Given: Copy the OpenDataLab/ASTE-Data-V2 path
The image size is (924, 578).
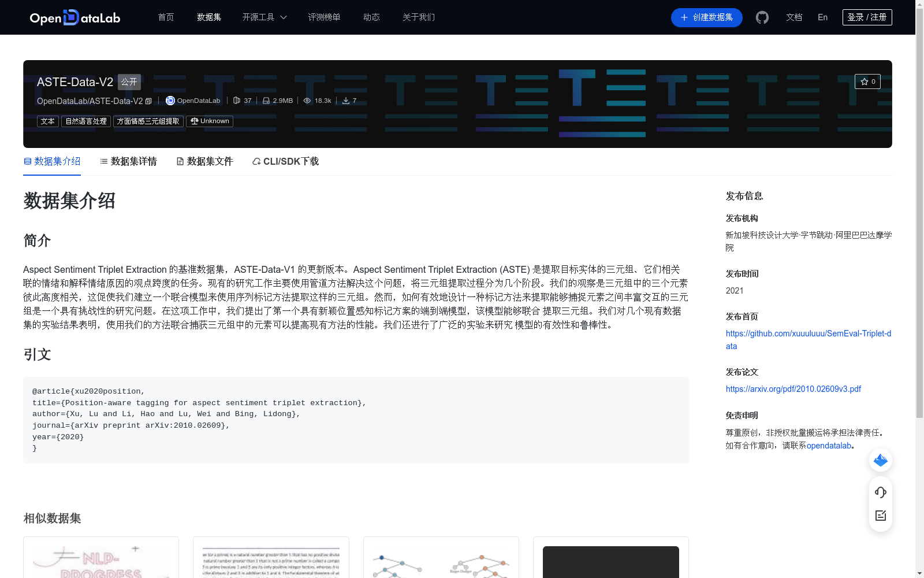Looking at the screenshot, I should [x=148, y=101].
